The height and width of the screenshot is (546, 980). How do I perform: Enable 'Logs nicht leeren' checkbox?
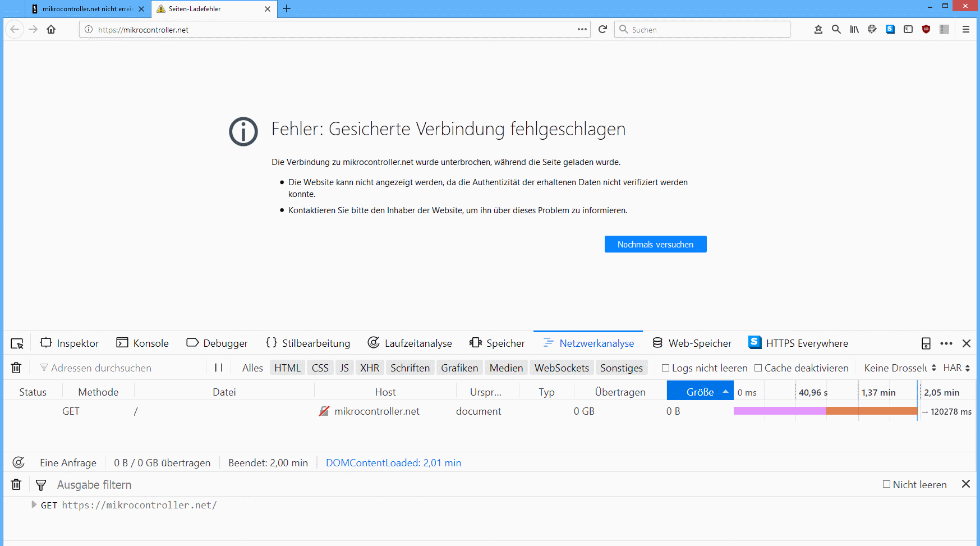[x=666, y=368]
